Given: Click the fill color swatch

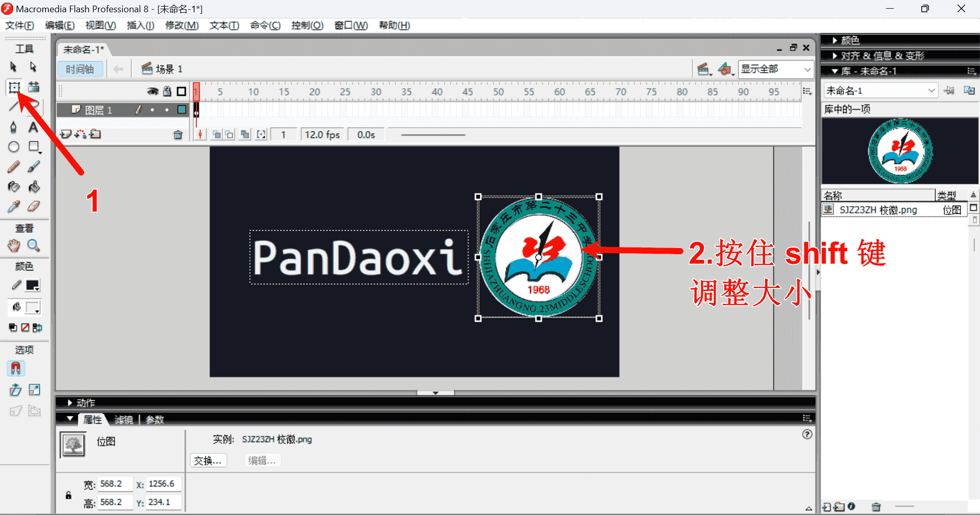Looking at the screenshot, I should click(x=33, y=307).
